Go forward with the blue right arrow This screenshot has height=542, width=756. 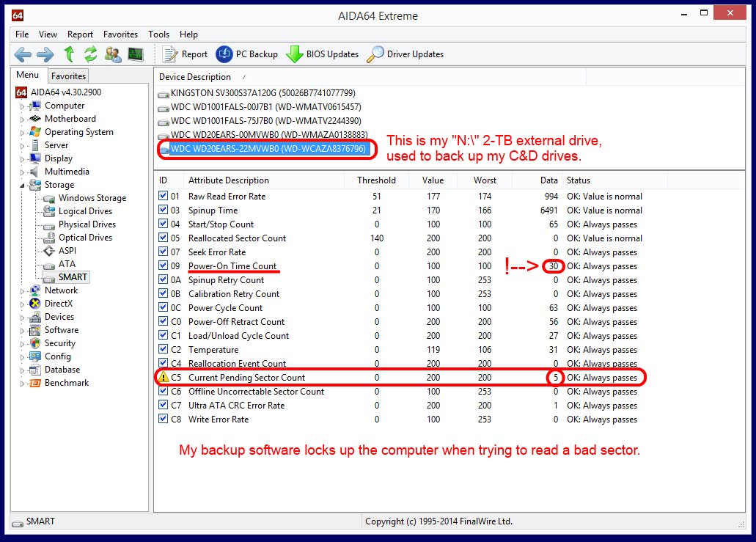click(45, 54)
